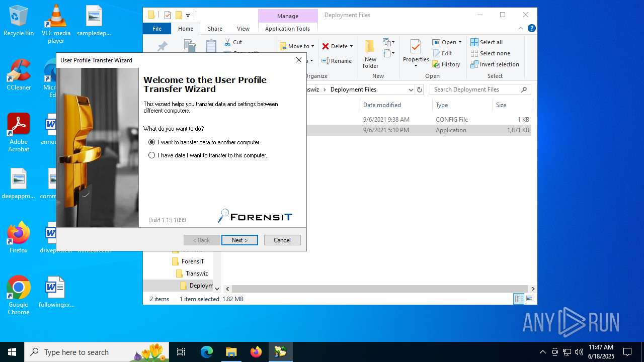Click Select all in ribbon
The width and height of the screenshot is (644, 362).
pos(487,42)
